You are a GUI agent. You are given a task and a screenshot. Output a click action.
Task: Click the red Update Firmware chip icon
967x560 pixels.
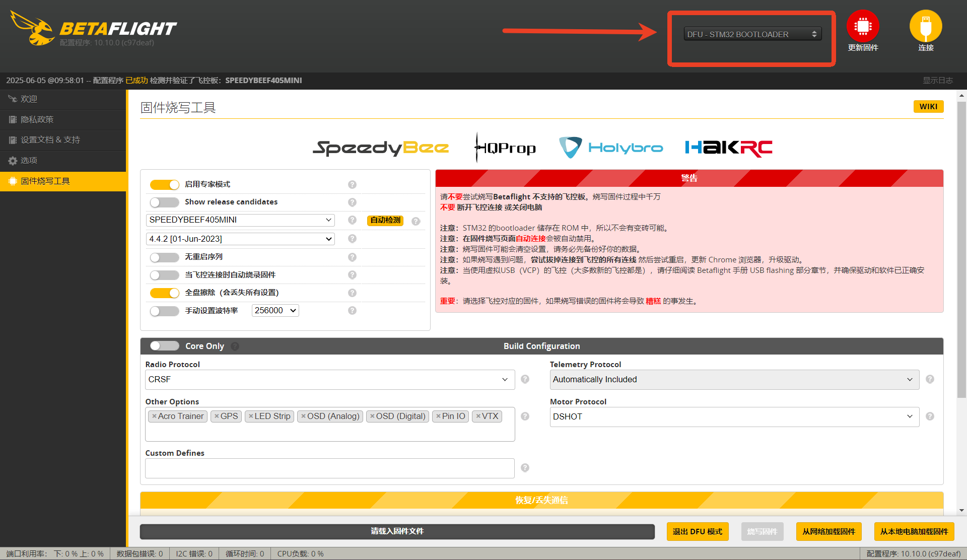tap(863, 26)
